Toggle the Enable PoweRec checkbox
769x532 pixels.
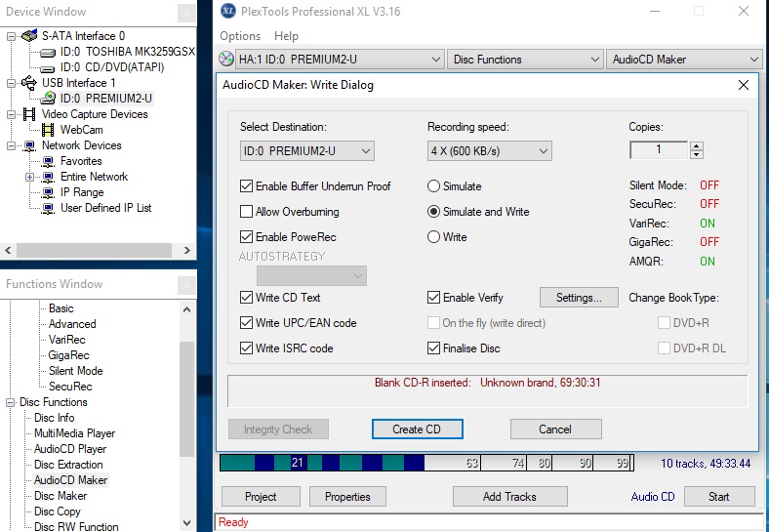tap(246, 237)
